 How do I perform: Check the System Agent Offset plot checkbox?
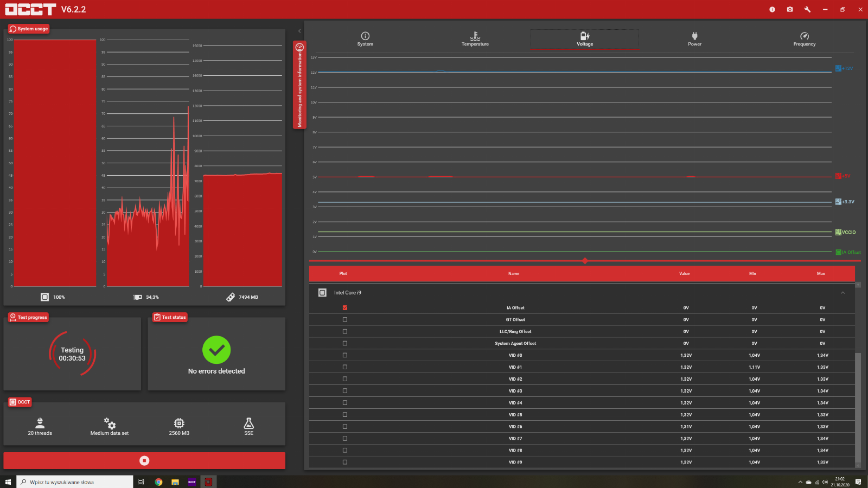tap(345, 344)
